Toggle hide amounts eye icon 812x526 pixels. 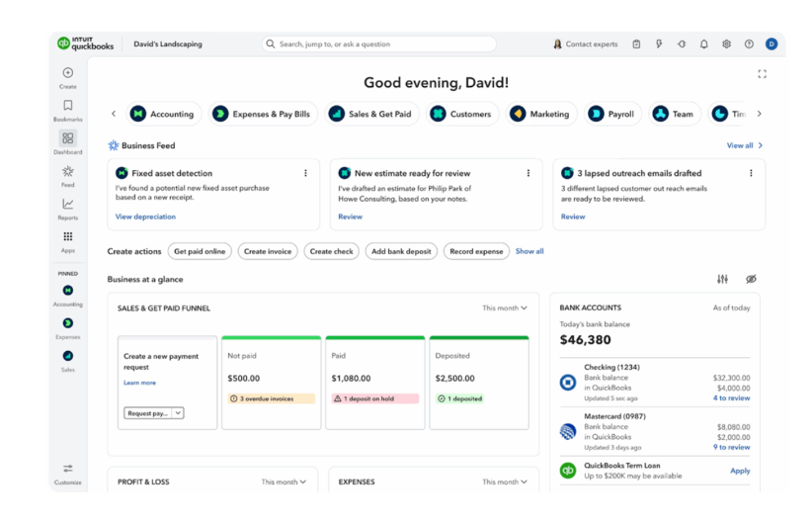point(751,279)
